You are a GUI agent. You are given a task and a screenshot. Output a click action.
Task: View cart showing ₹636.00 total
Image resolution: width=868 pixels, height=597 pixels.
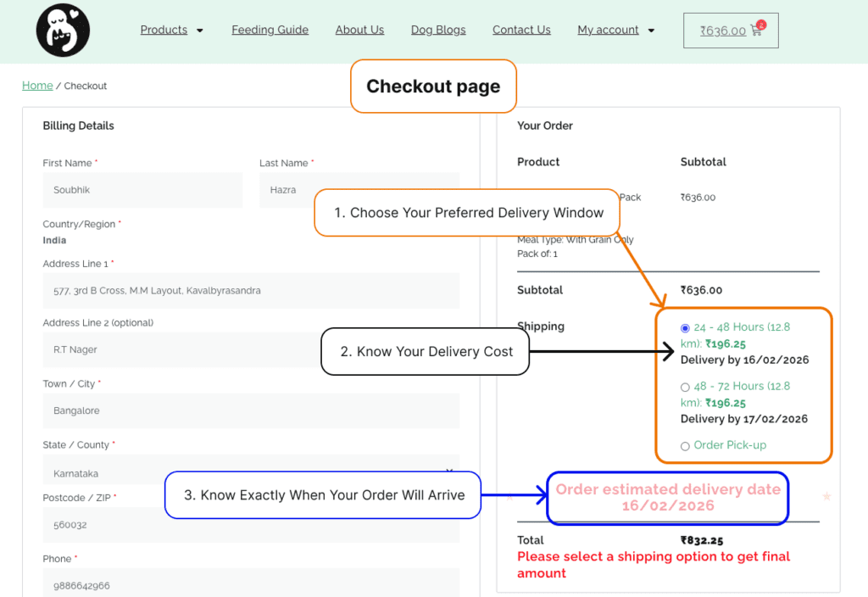click(722, 31)
